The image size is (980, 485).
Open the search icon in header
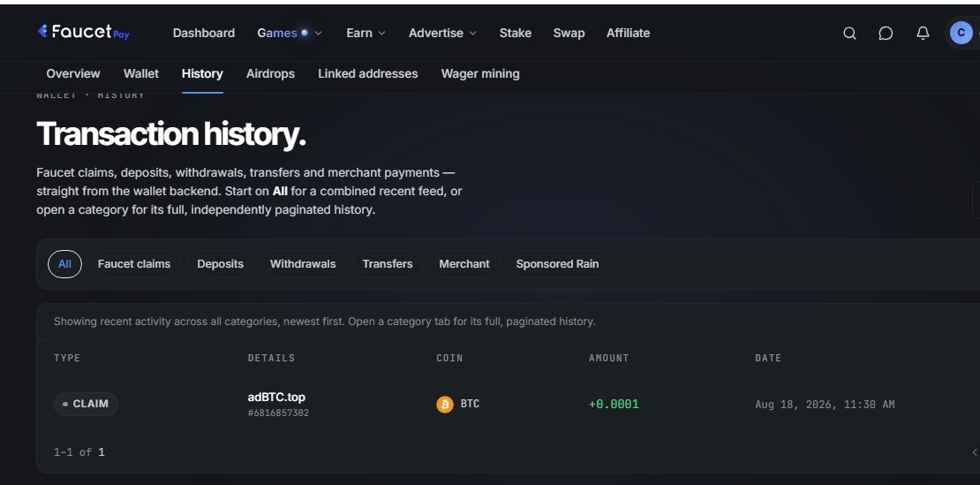coord(849,33)
